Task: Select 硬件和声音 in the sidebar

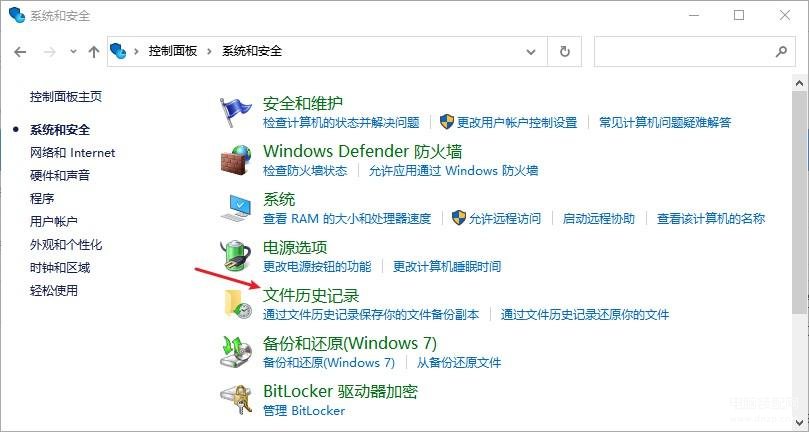Action: coord(60,175)
